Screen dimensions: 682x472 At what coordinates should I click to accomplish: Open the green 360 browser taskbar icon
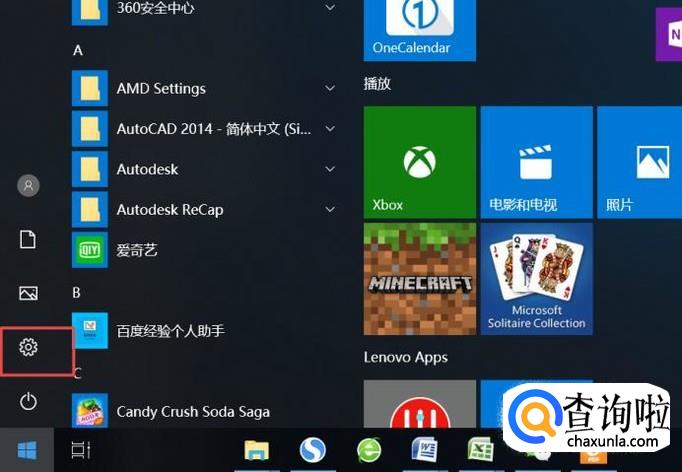(x=369, y=450)
